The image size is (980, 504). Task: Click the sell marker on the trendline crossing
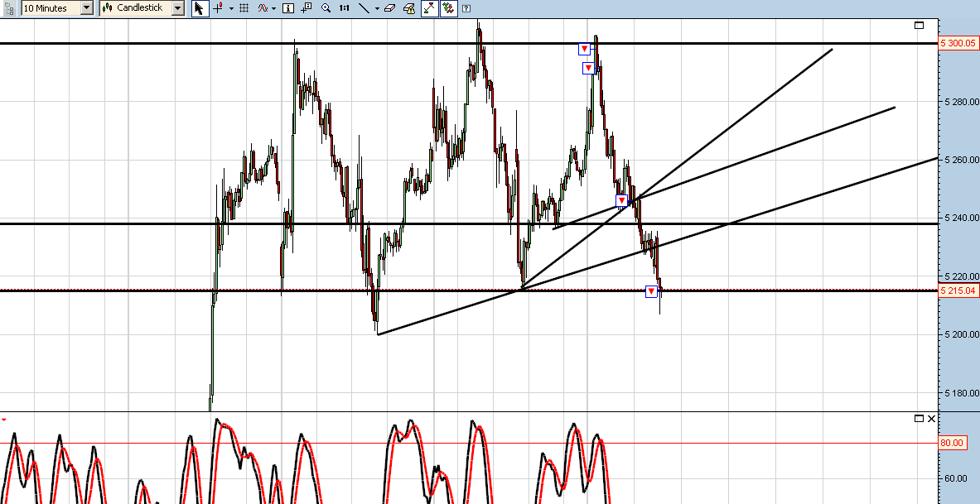(621, 200)
